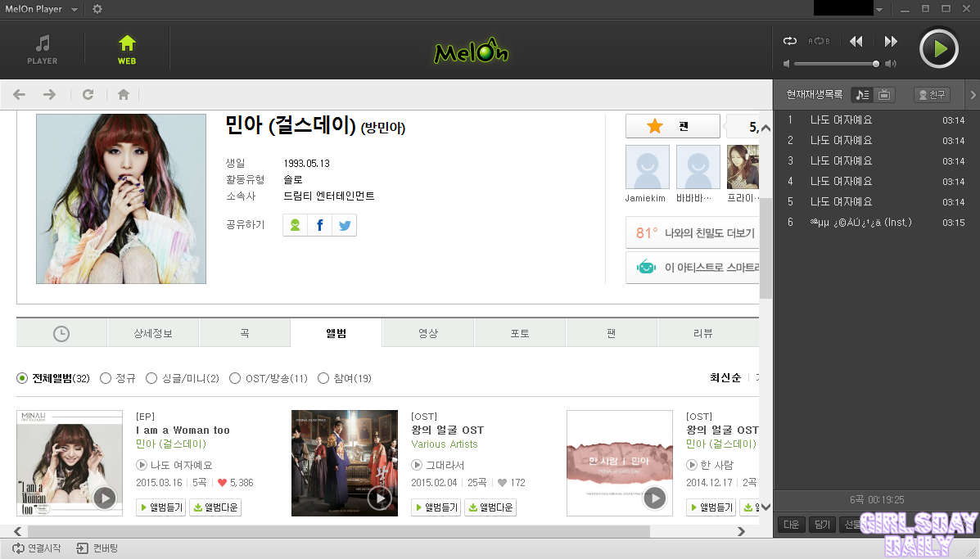
Task: Like 왕의 얼굴 OST 172 heart
Action: point(502,483)
